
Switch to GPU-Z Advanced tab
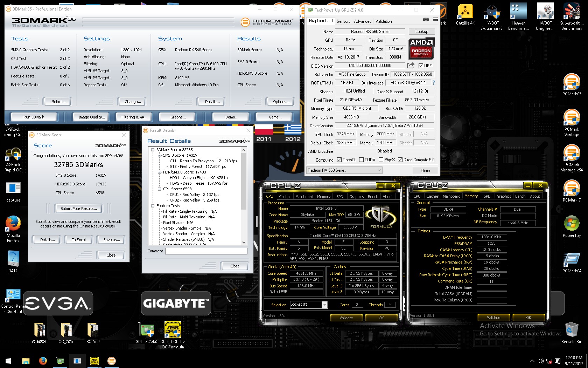click(x=363, y=21)
